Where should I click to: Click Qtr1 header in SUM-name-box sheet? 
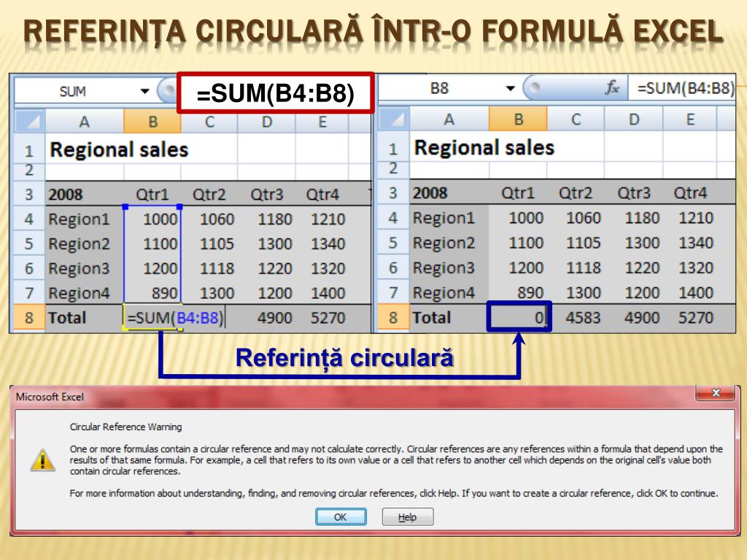152,194
